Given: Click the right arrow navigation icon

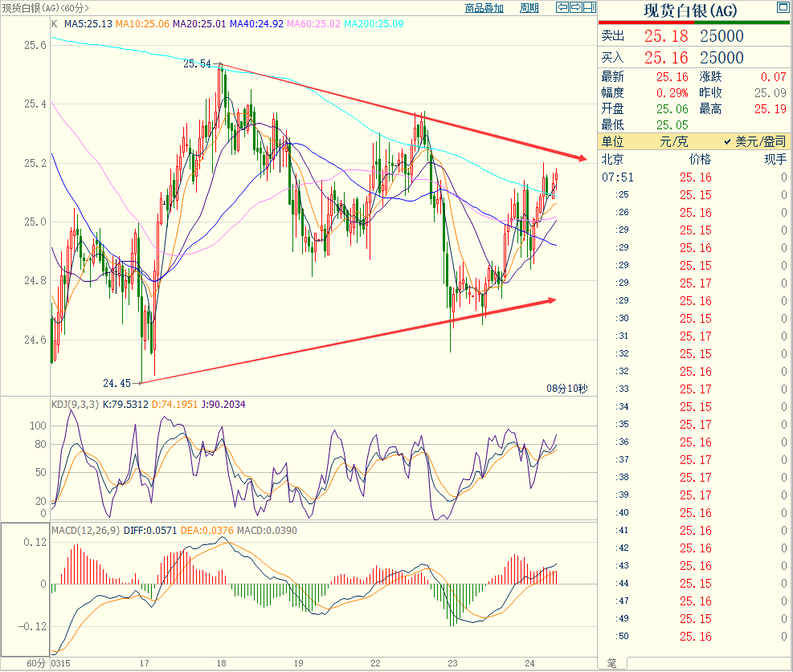Looking at the screenshot, I should coord(575,7).
